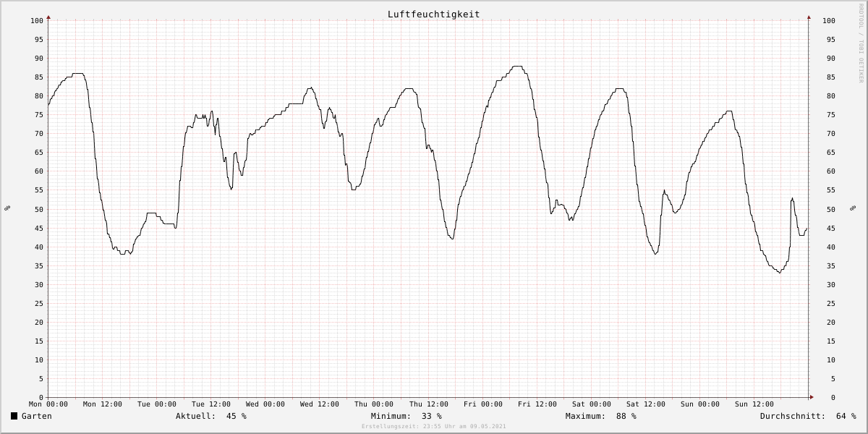Click the '%' unit label beside the left axis
This screenshot has width=868, height=434.
tap(7, 208)
